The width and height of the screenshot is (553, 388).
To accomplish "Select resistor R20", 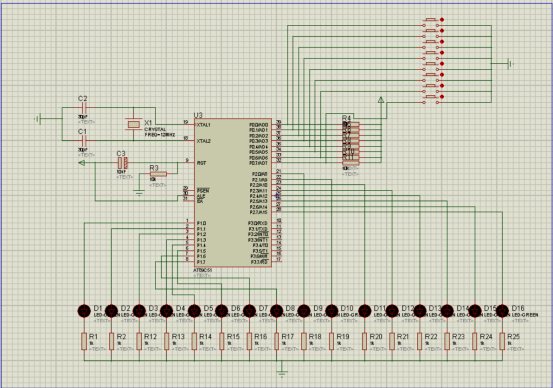I will (x=365, y=341).
